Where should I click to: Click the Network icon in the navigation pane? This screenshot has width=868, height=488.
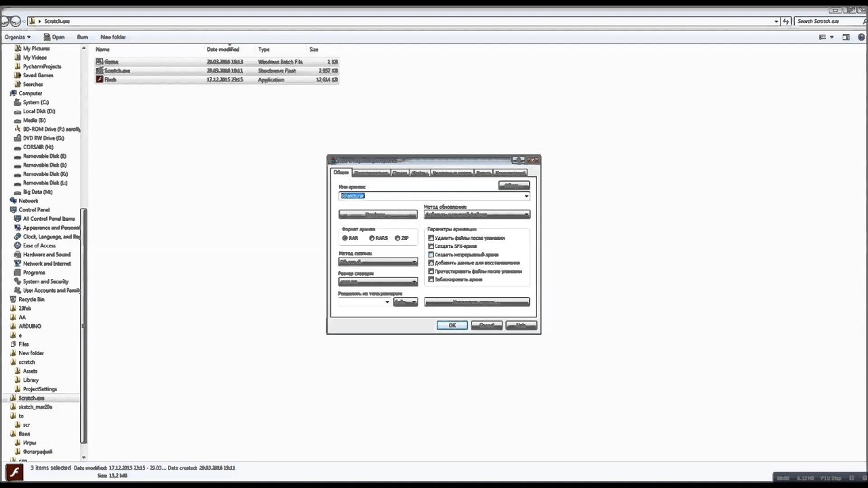[13, 201]
